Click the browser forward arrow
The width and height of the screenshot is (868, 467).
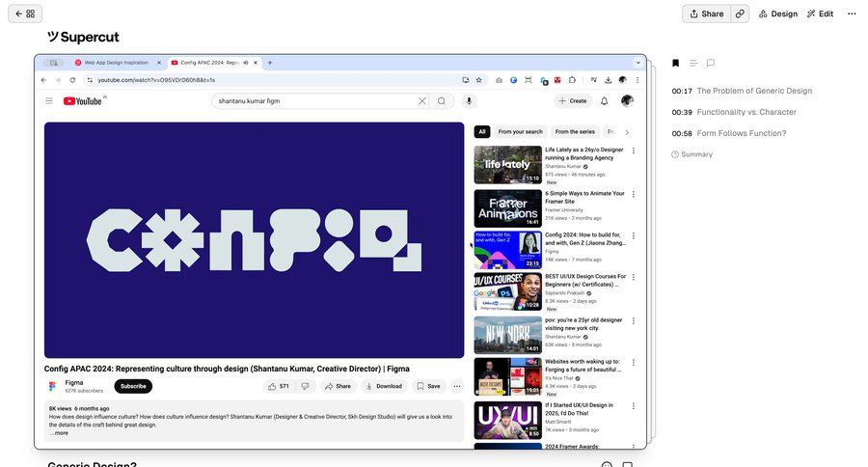click(x=58, y=80)
